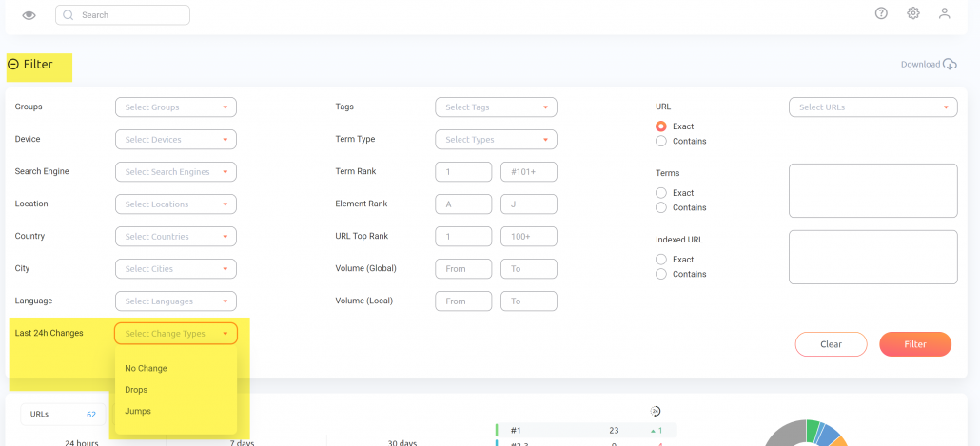The image size is (980, 446).
Task: Open the Select Countries dropdown
Action: tap(176, 237)
